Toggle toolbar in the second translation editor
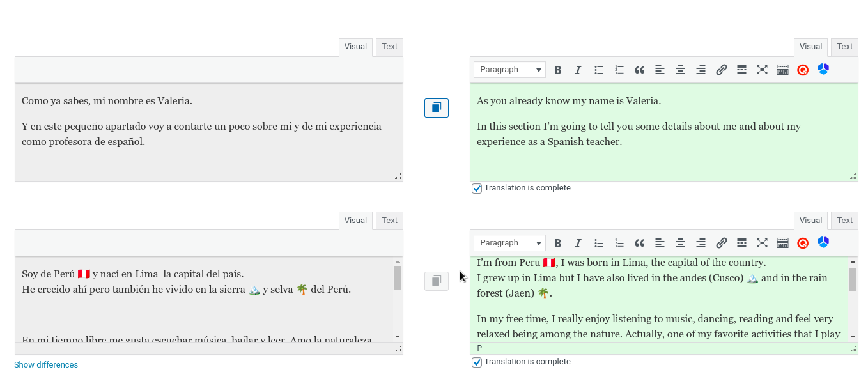The height and width of the screenshot is (372, 868). (x=782, y=244)
